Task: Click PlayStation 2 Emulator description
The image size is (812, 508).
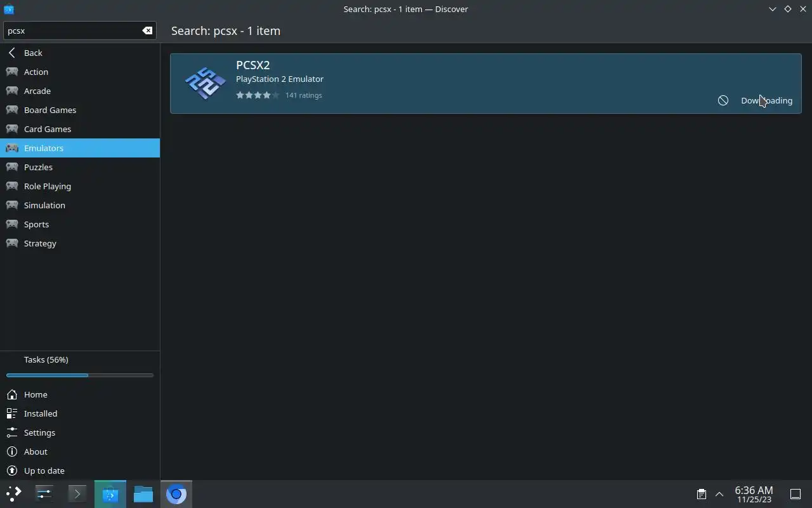Action: (x=280, y=79)
